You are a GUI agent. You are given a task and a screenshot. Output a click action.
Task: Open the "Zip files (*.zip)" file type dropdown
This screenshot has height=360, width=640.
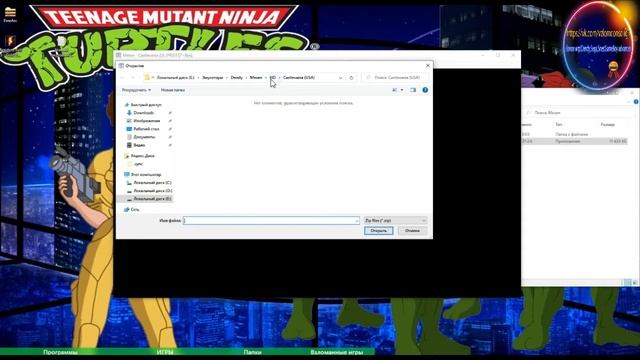(396, 220)
